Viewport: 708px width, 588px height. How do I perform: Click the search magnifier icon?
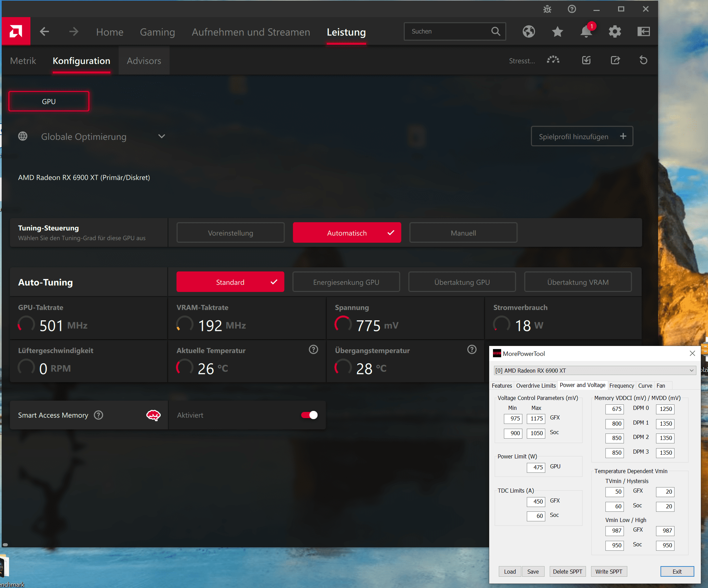point(496,31)
